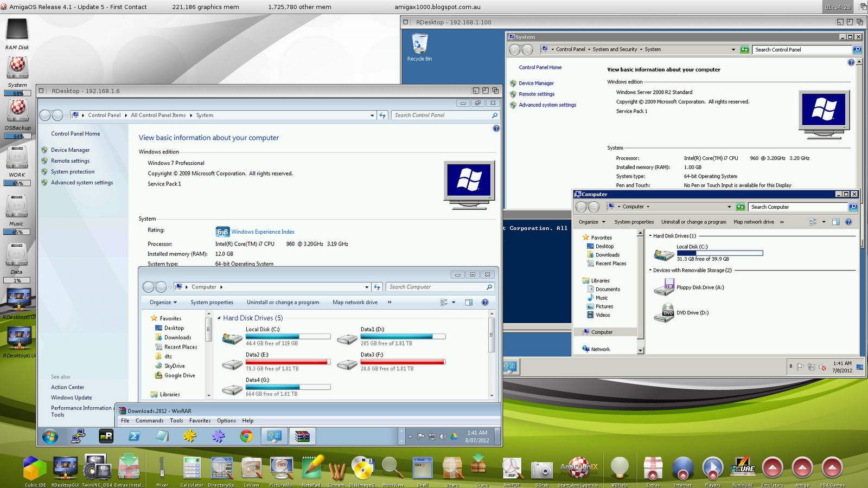This screenshot has height=488, width=868.
Task: Open AmiPDF from the AmiDock
Action: [512, 467]
